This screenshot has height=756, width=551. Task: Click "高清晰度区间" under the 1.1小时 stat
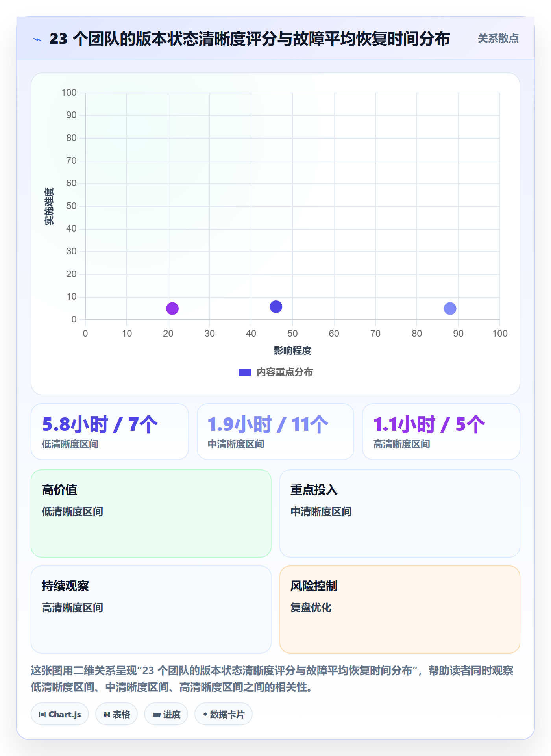[x=401, y=445]
